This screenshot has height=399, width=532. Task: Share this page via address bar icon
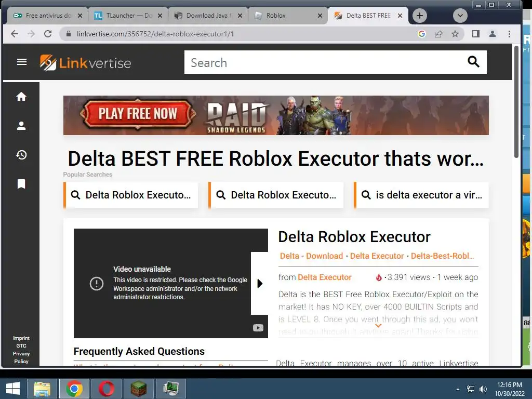(438, 34)
